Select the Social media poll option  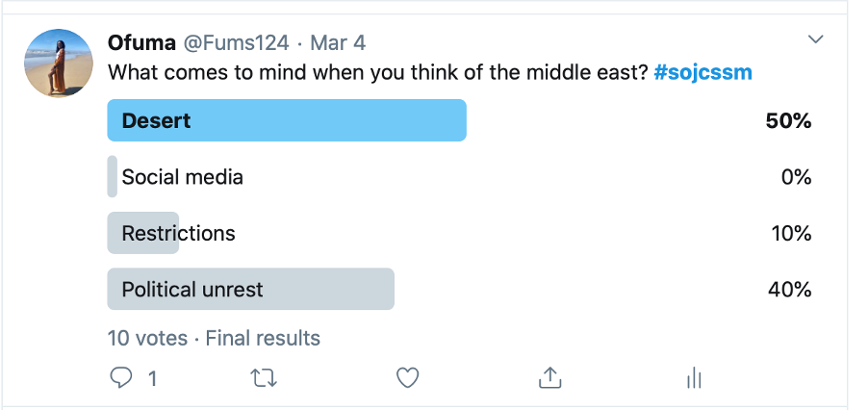182,177
